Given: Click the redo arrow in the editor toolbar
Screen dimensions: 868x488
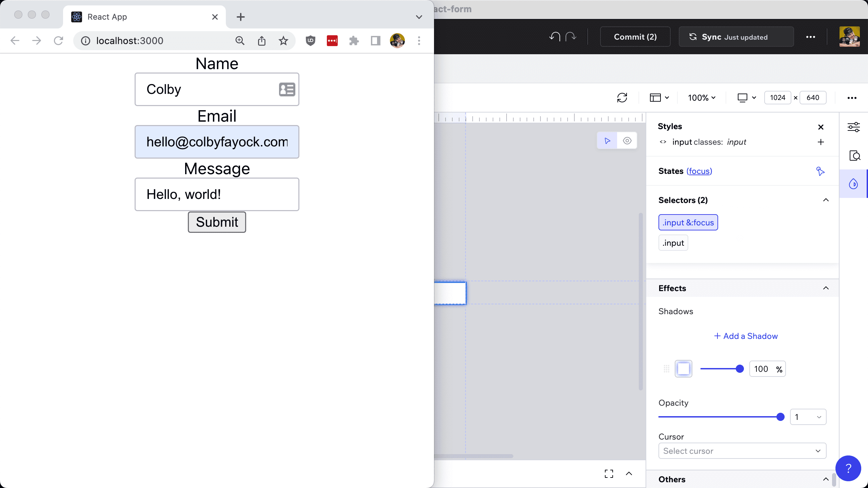Looking at the screenshot, I should (x=571, y=37).
